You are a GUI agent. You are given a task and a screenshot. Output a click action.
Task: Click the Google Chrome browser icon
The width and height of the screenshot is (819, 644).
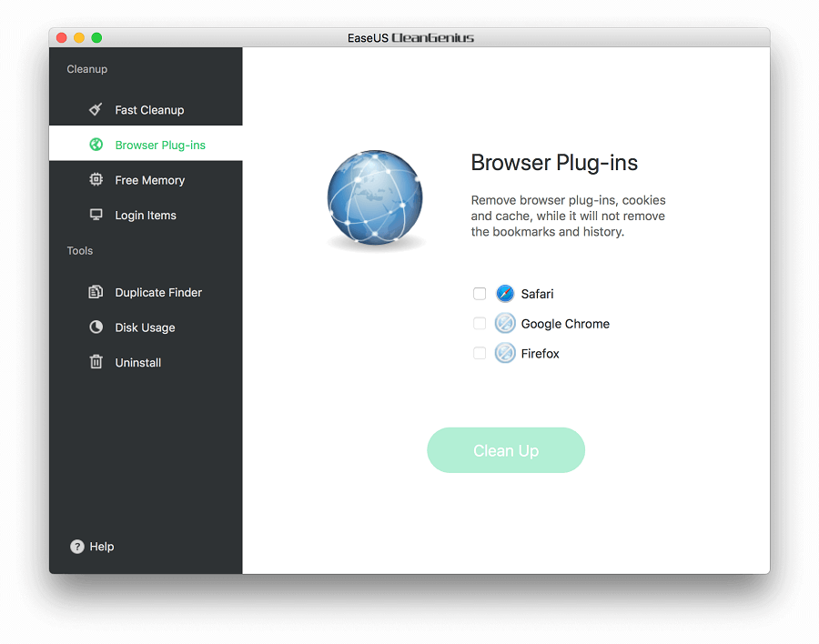(x=505, y=323)
